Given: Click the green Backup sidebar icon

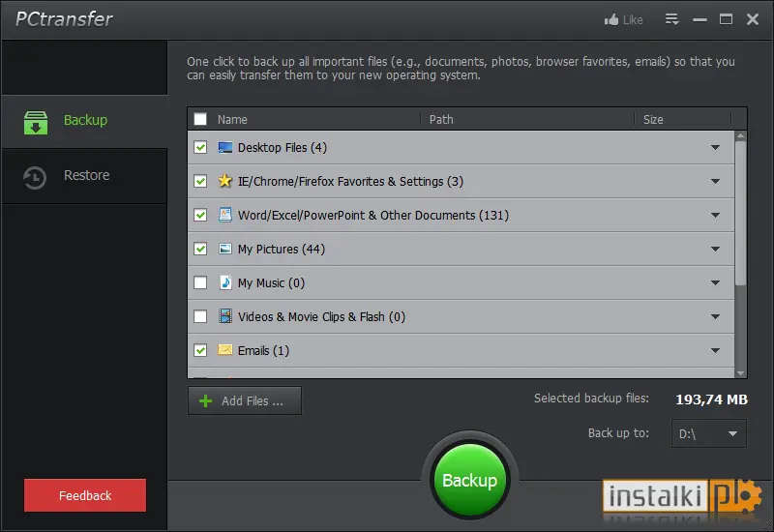Looking at the screenshot, I should click(36, 123).
